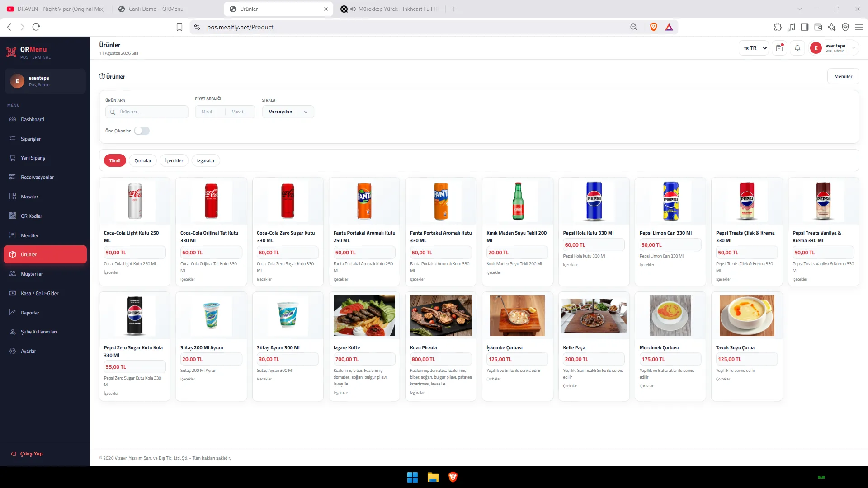Click the Min price input field

point(210,112)
